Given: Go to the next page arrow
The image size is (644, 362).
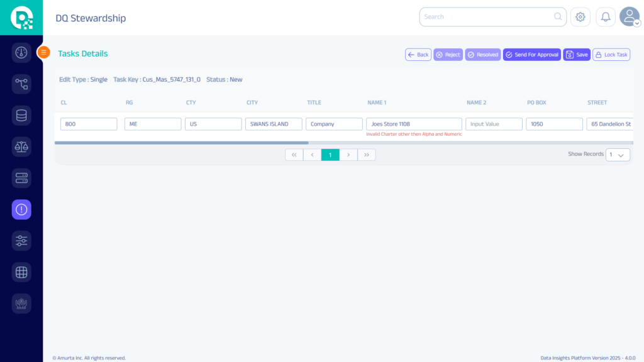Looking at the screenshot, I should click(x=348, y=155).
